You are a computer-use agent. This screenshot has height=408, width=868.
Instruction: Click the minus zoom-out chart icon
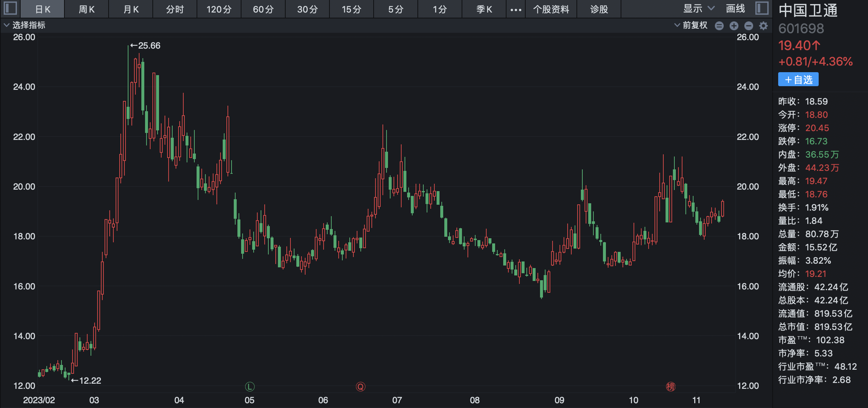[748, 25]
